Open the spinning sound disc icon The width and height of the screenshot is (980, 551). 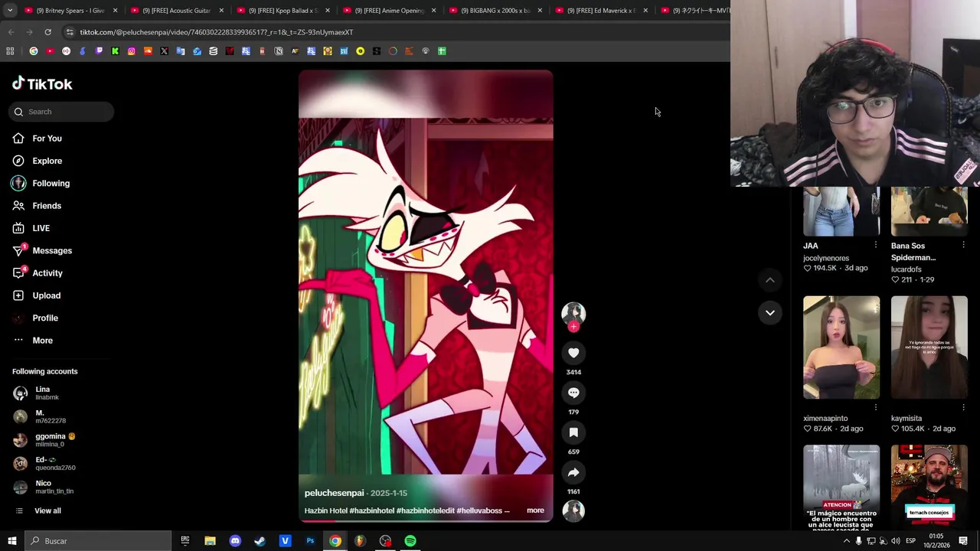pyautogui.click(x=573, y=510)
